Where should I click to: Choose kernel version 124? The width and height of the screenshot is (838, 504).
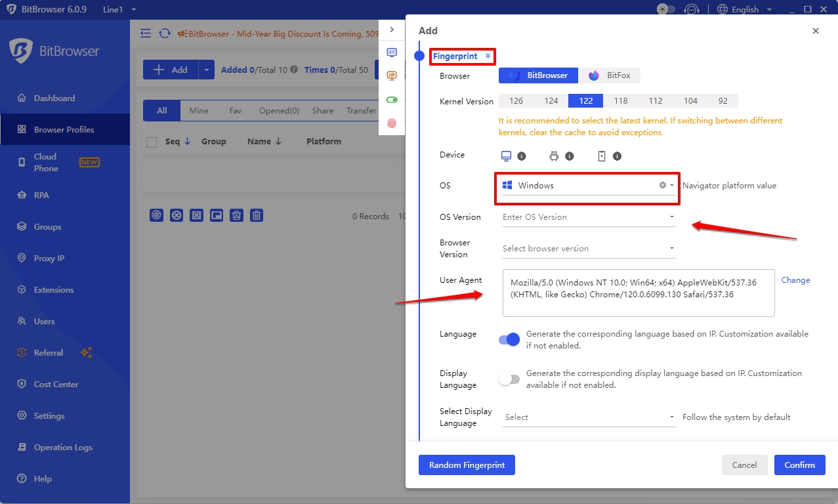coord(551,101)
